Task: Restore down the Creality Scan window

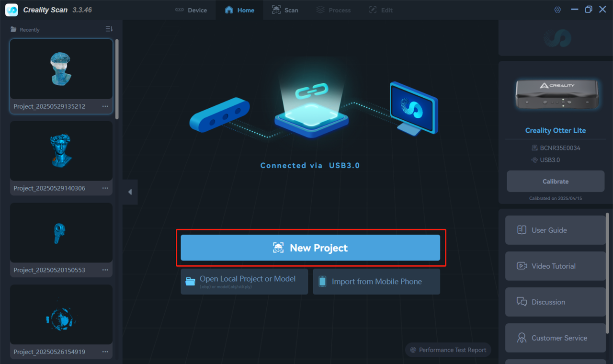Action: [x=589, y=10]
